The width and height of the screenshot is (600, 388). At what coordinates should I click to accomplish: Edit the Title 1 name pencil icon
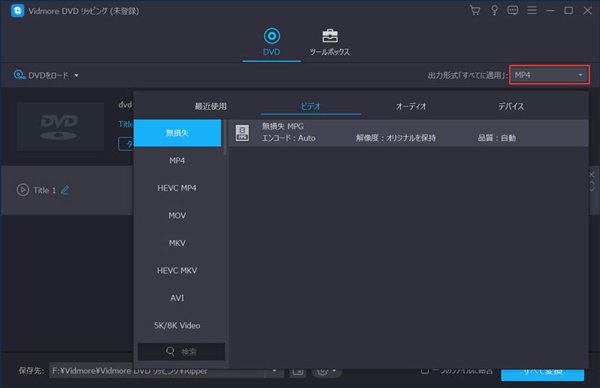pyautogui.click(x=65, y=190)
